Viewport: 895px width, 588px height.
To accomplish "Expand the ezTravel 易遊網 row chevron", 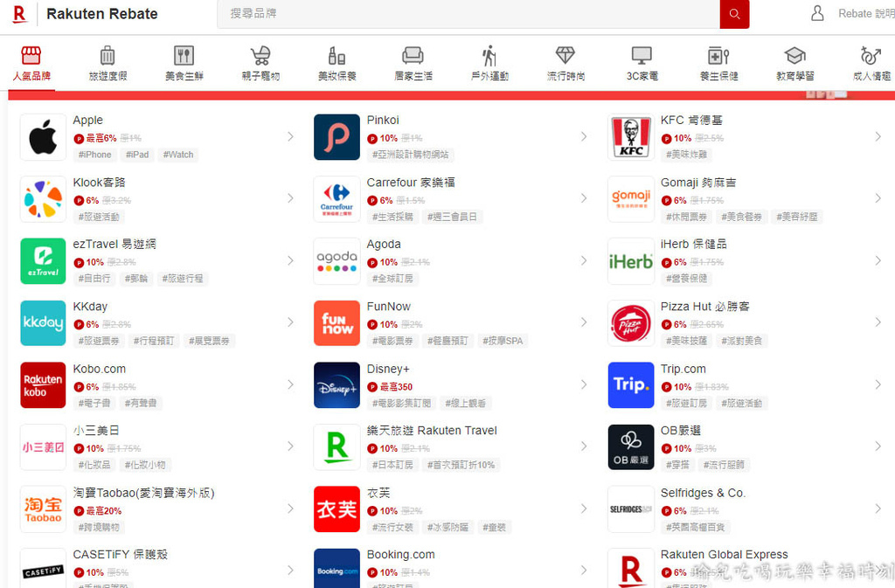I will click(x=290, y=260).
